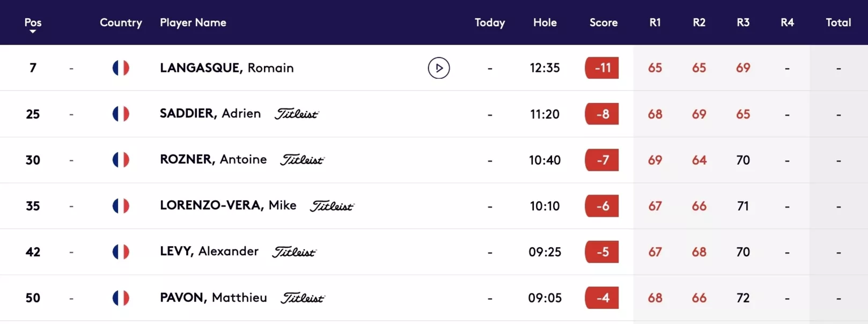The width and height of the screenshot is (868, 324).
Task: Open LANGASQUE, Romain player profile
Action: 227,68
